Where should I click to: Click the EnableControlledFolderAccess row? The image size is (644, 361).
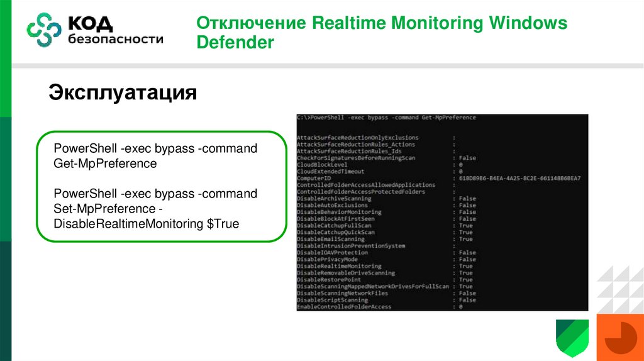click(x=380, y=307)
